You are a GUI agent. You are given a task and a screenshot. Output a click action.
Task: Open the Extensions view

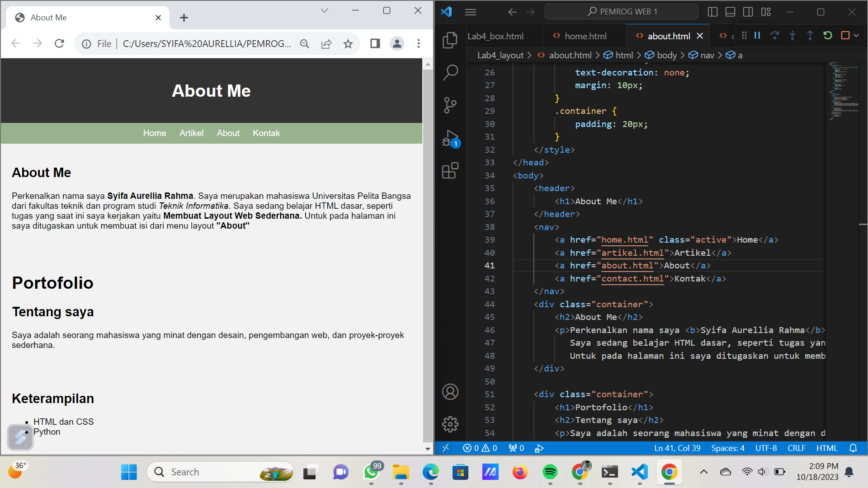tap(450, 171)
